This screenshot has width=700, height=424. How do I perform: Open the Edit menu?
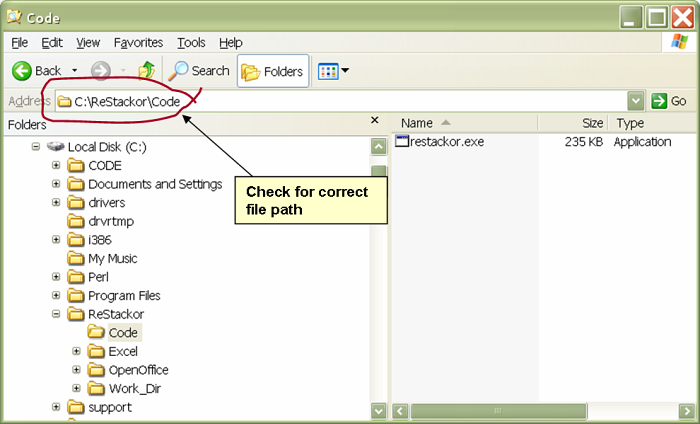pos(52,43)
